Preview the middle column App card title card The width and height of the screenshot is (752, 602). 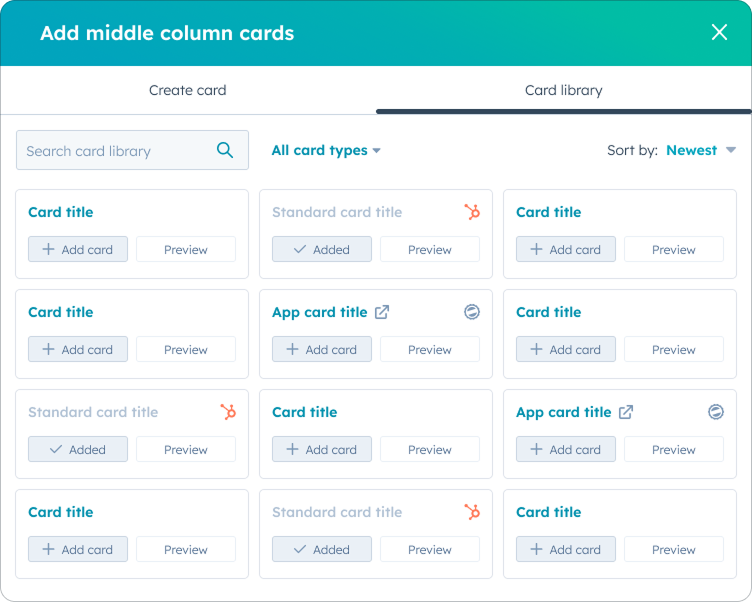coord(430,349)
